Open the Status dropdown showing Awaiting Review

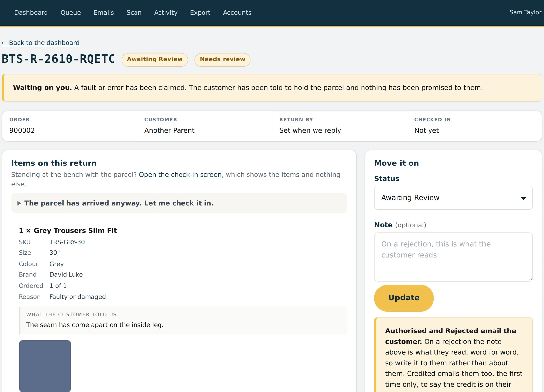[453, 198]
